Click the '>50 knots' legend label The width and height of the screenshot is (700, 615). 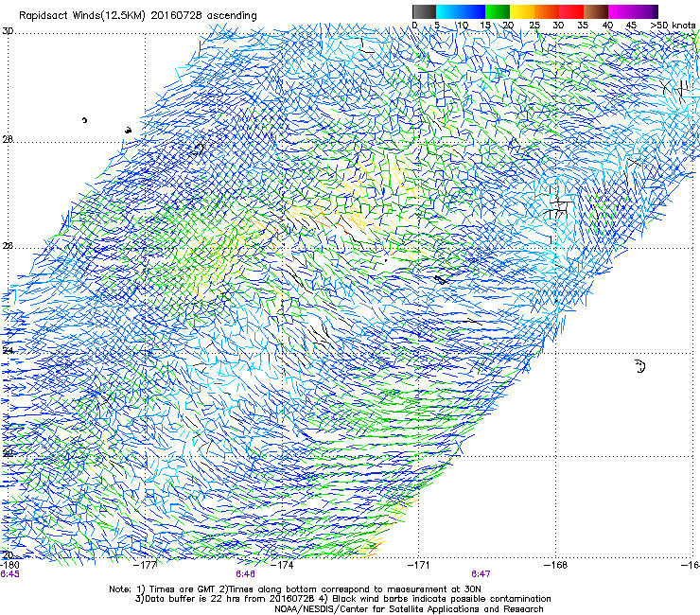[x=673, y=26]
